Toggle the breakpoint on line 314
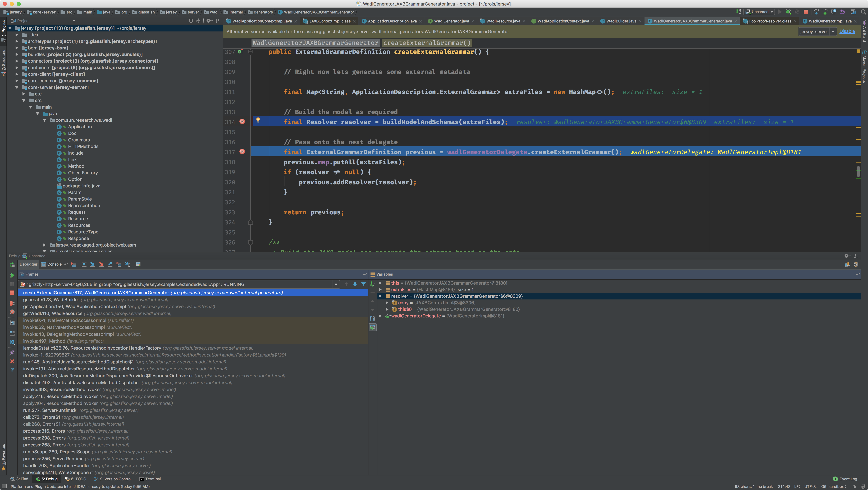Screen dimensions: 868x490 [242, 122]
